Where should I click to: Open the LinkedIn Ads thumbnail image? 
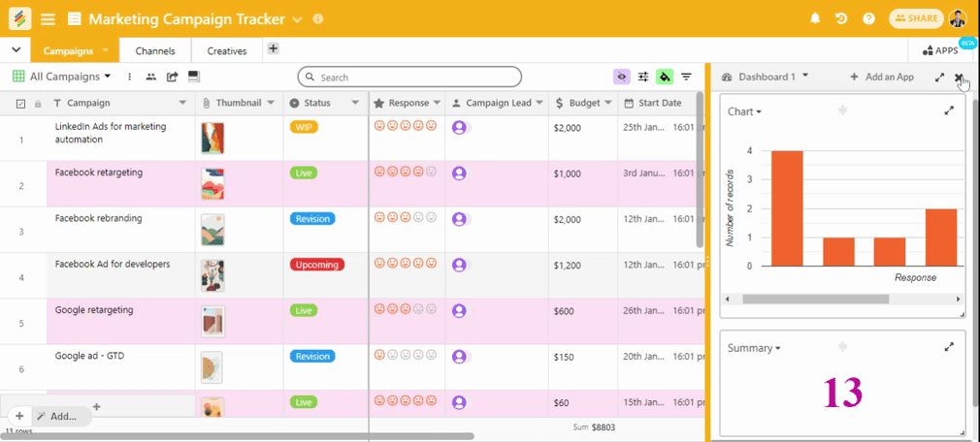212,138
